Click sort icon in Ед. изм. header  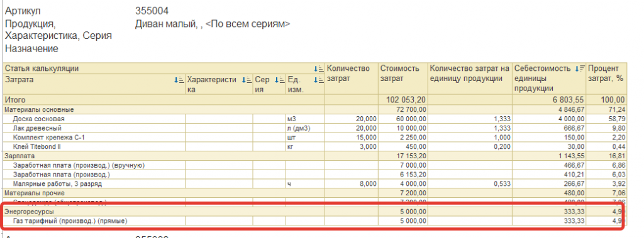point(318,80)
